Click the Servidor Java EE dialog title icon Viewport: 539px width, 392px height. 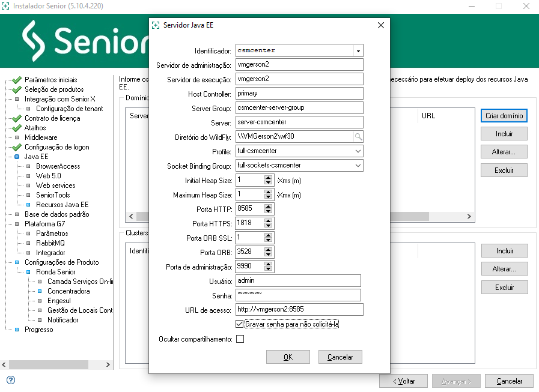pos(156,25)
